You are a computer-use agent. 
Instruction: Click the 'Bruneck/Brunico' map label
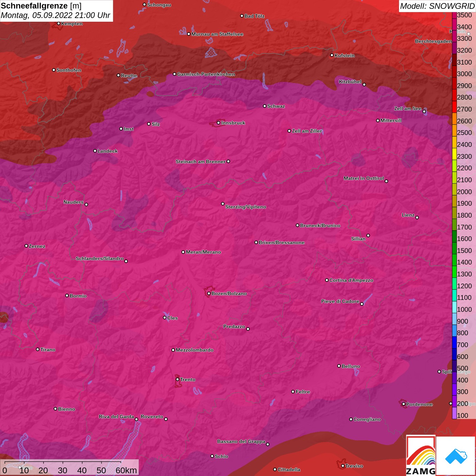pos(320,225)
